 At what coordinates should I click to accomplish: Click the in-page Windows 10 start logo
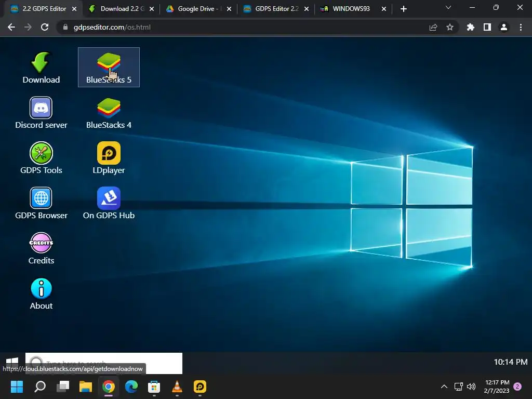tap(12, 362)
